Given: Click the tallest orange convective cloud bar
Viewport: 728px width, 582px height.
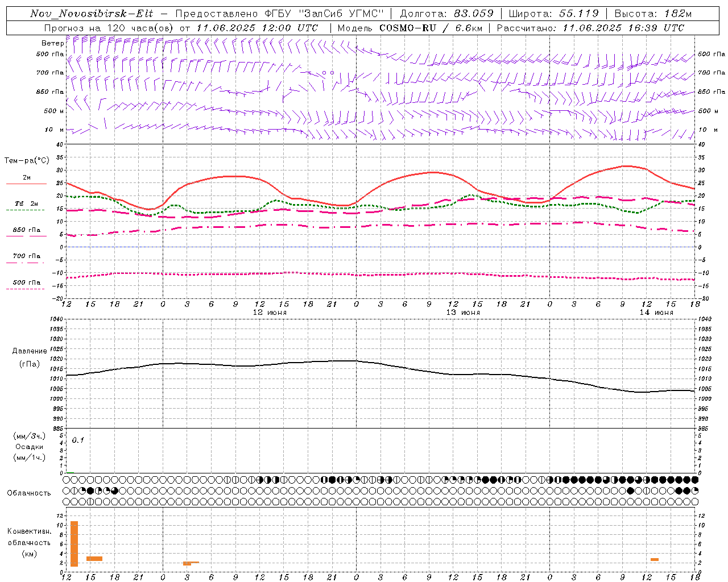Looking at the screenshot, I should tap(75, 544).
